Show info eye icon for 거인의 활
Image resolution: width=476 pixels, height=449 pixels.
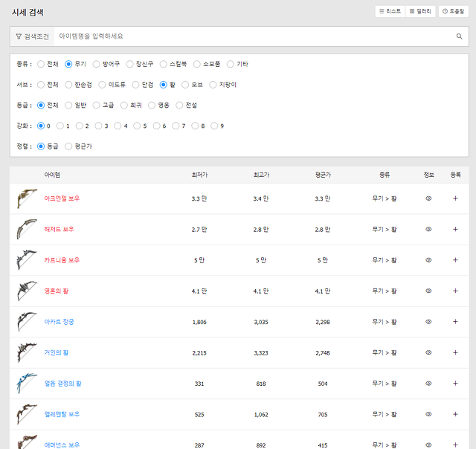point(428,352)
